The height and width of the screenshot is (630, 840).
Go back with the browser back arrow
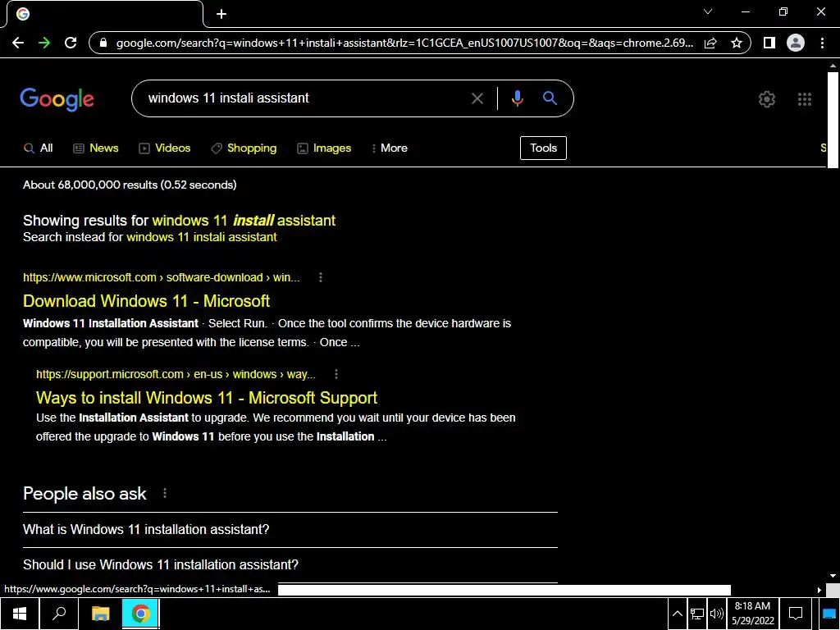(18, 43)
